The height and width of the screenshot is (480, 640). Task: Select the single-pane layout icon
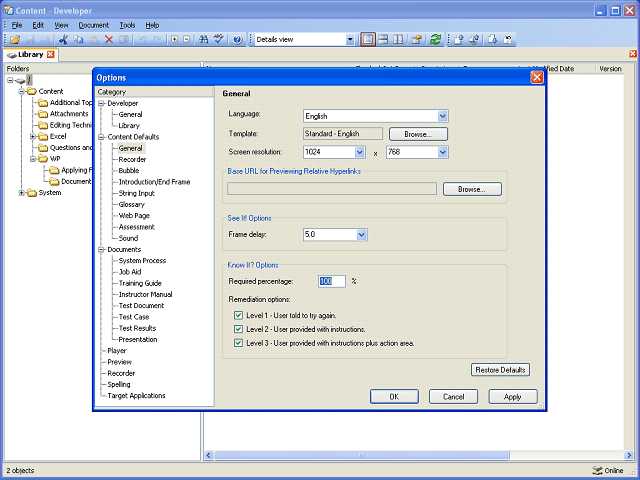tap(368, 40)
